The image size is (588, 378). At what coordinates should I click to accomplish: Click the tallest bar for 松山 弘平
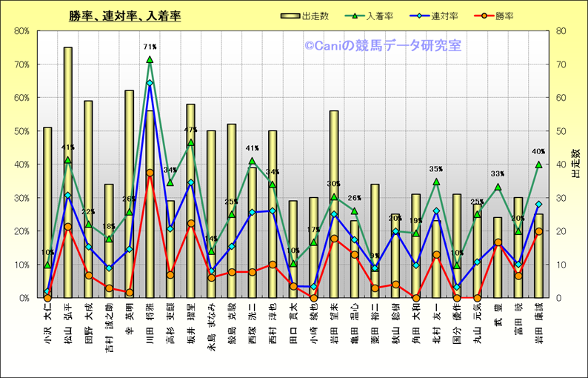click(68, 178)
